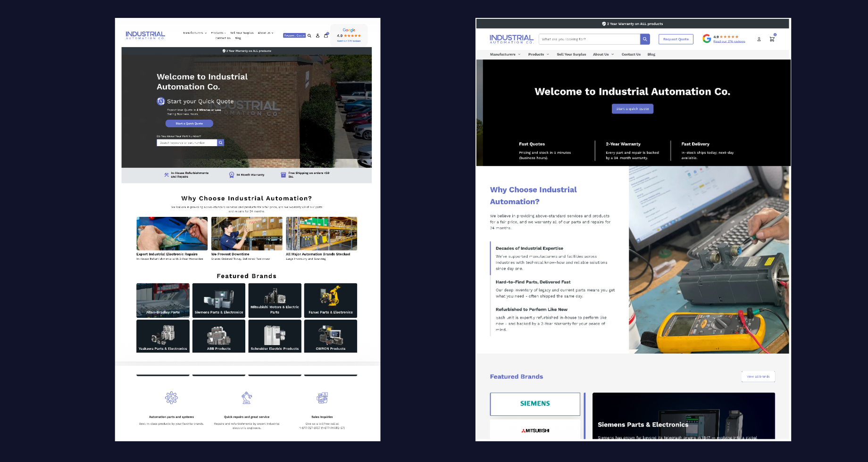This screenshot has width=868, height=462.
Task: Expand the Products menu in the right mockup
Action: (x=538, y=54)
